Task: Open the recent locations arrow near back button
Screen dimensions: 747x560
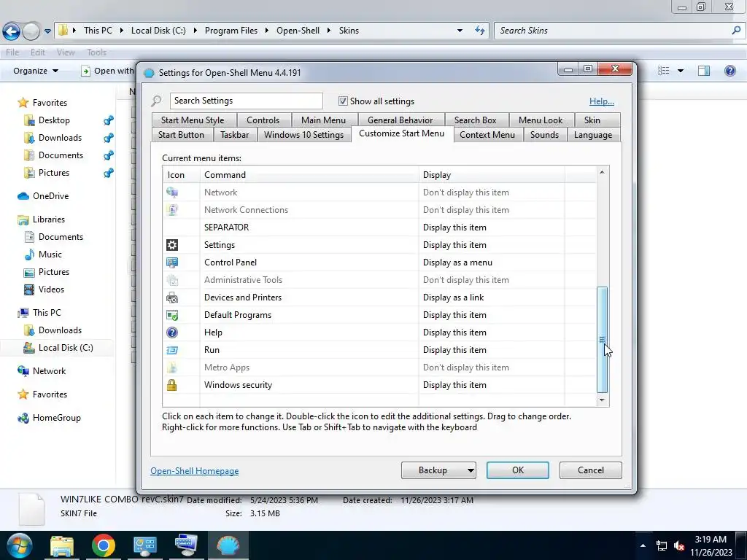Action: (x=47, y=31)
